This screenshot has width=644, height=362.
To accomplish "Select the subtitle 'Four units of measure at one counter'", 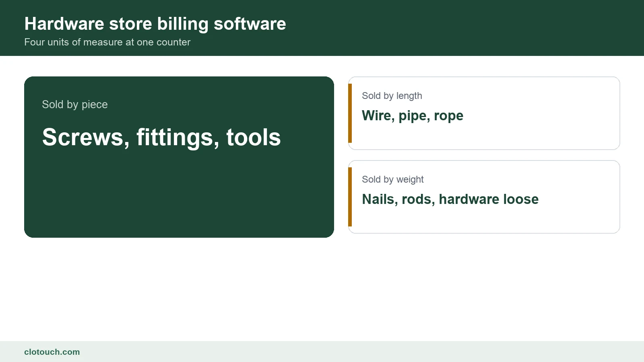I will click(x=107, y=42).
